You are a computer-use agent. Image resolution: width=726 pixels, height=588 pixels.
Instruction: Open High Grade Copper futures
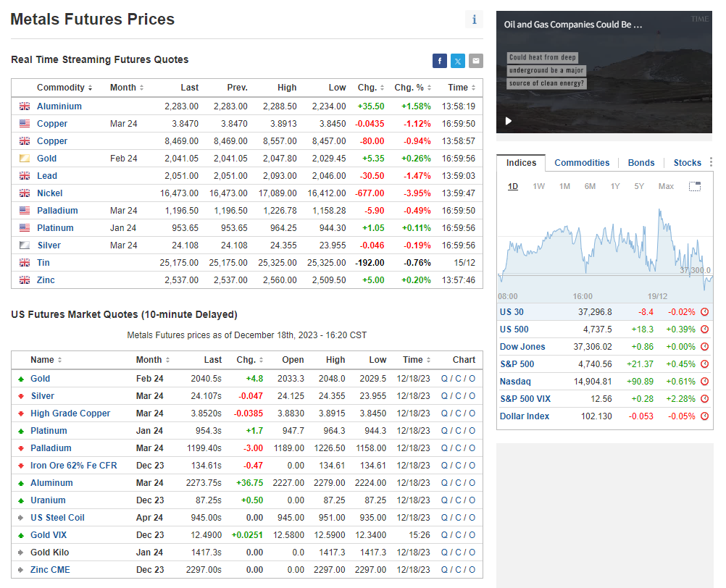[x=70, y=413]
